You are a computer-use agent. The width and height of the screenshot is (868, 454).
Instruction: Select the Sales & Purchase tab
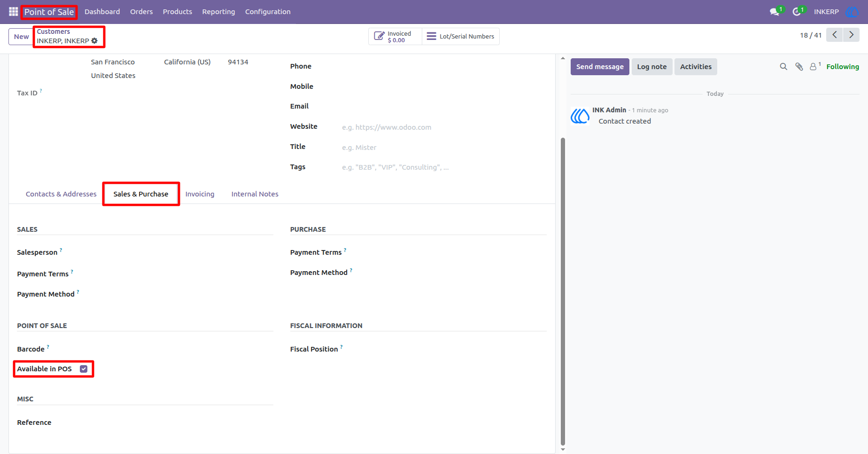(140, 194)
